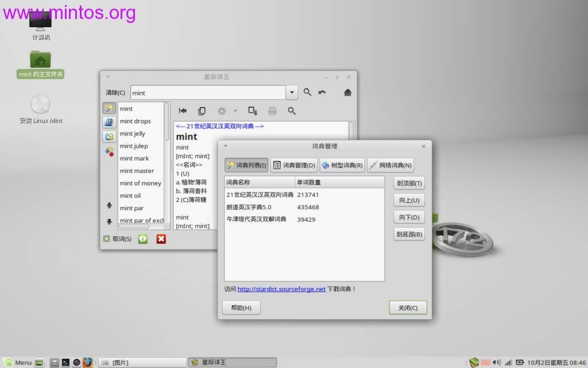Open the mint home folder desktop icon
Screen dimensions: 588x368
(41, 64)
